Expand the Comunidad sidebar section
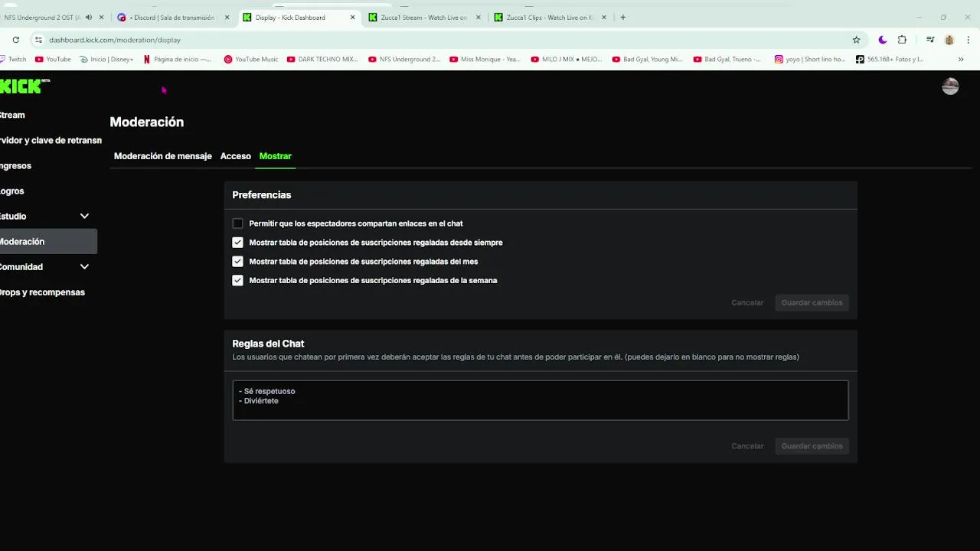 coord(84,267)
